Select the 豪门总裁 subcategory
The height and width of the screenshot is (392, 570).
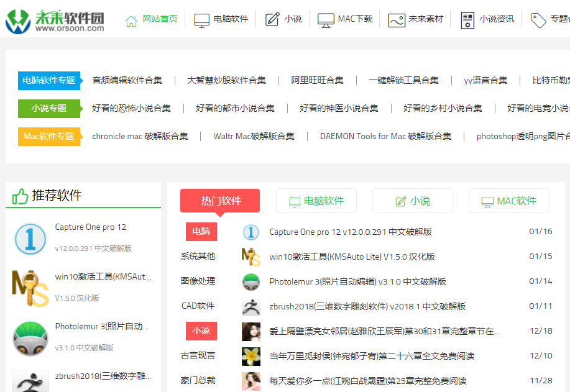pyautogui.click(x=198, y=381)
